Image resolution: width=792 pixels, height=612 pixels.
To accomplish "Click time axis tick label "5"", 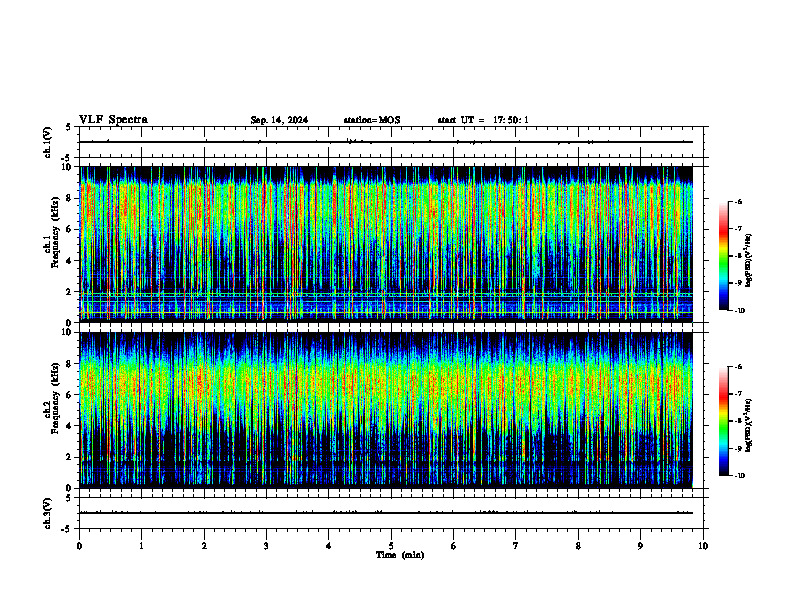I will [391, 546].
